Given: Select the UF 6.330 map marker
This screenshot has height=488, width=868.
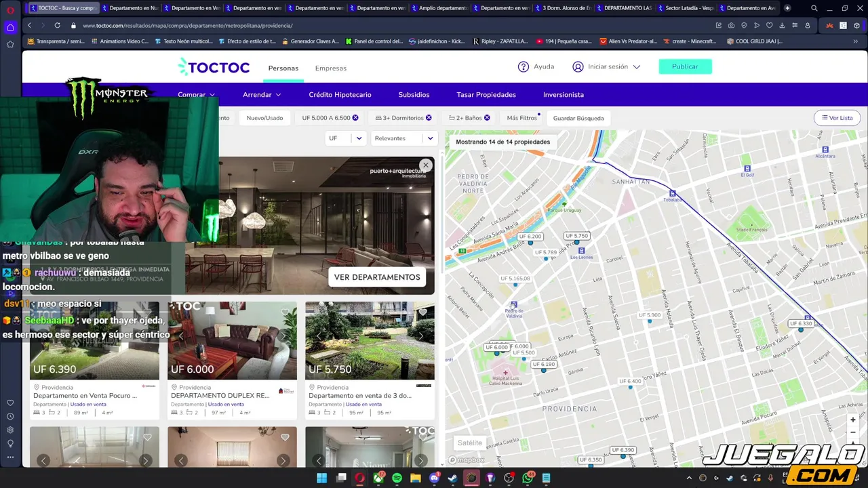Looking at the screenshot, I should [x=801, y=324].
